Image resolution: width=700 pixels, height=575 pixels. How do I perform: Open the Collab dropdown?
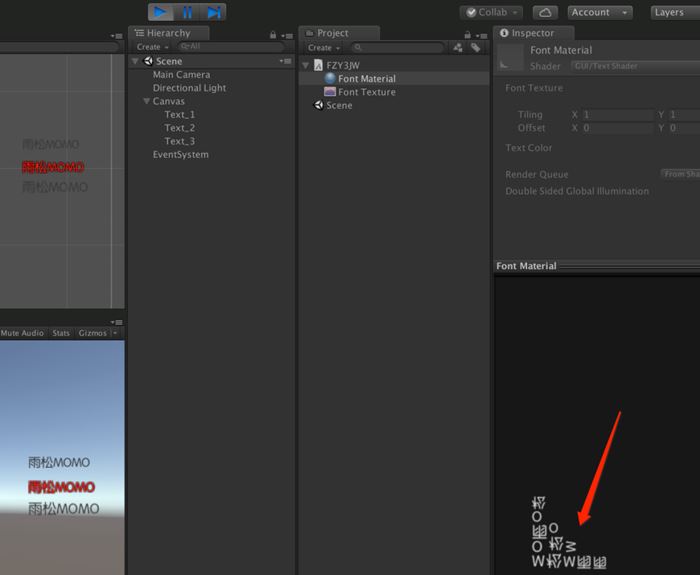(x=491, y=12)
